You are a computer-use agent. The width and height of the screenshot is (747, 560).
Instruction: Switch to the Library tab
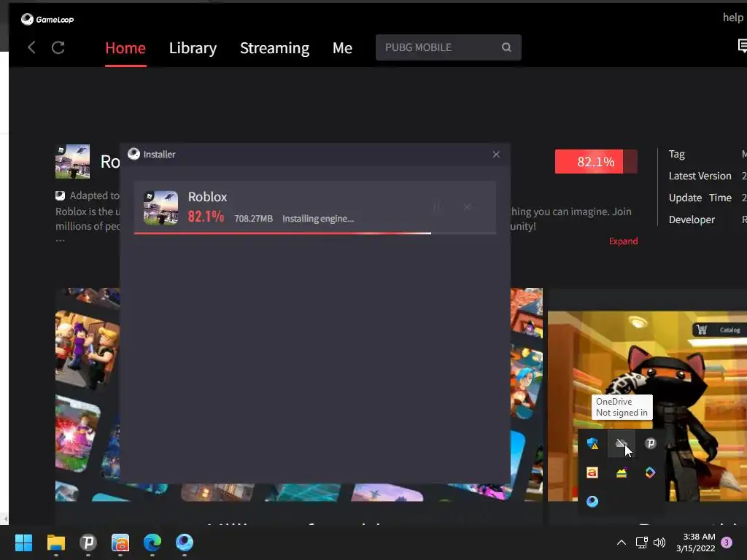click(x=193, y=48)
